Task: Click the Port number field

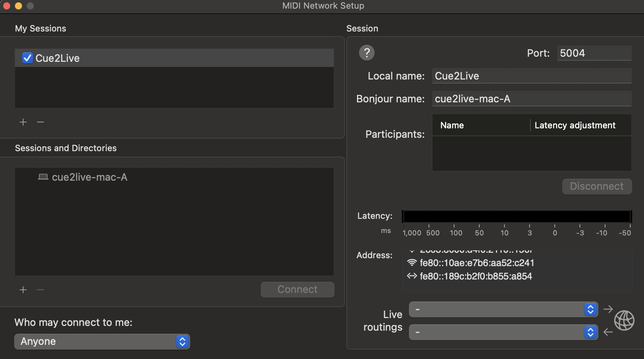Action: 594,53
